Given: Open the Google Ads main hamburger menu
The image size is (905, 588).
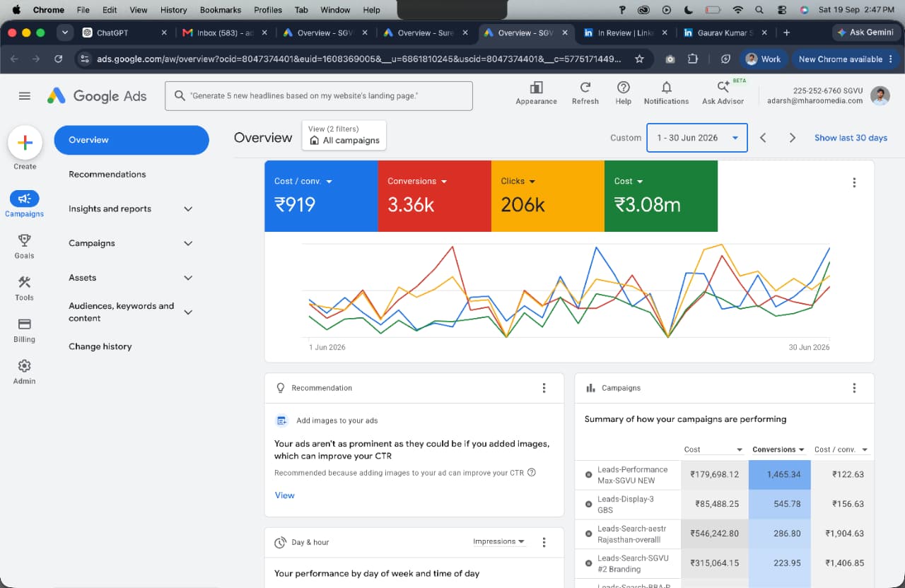Looking at the screenshot, I should (25, 96).
